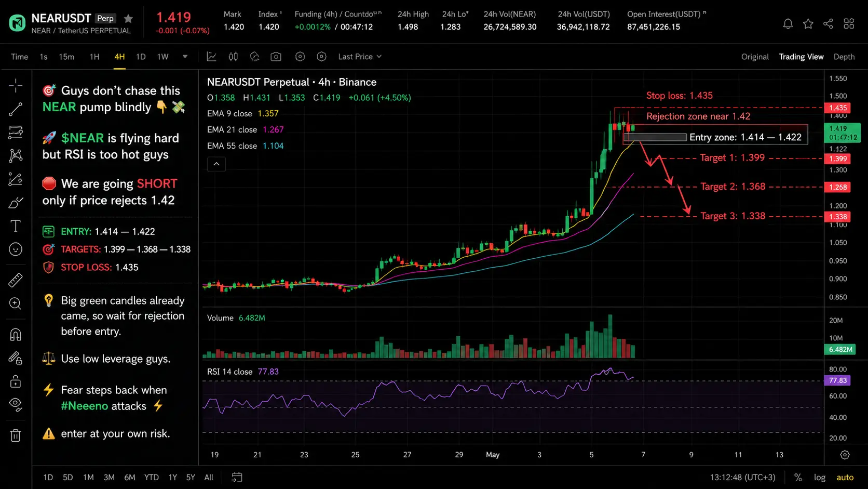Choose the pattern drawing tool
Image resolution: width=868 pixels, height=489 pixels.
coord(16,155)
